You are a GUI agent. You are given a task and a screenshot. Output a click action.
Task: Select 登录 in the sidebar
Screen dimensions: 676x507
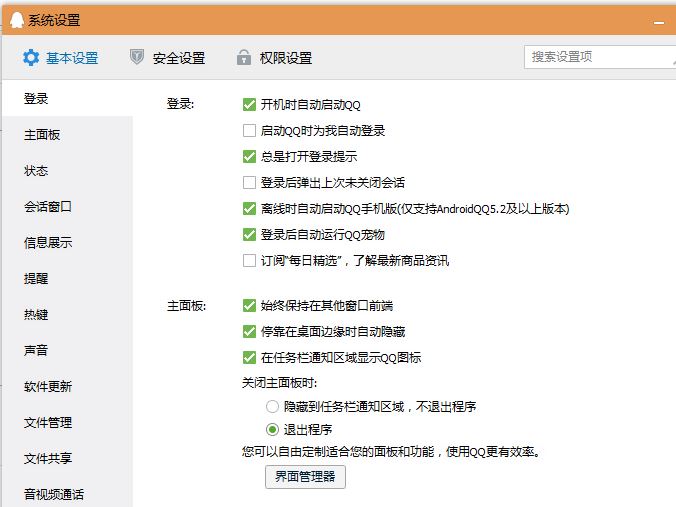click(x=67, y=99)
